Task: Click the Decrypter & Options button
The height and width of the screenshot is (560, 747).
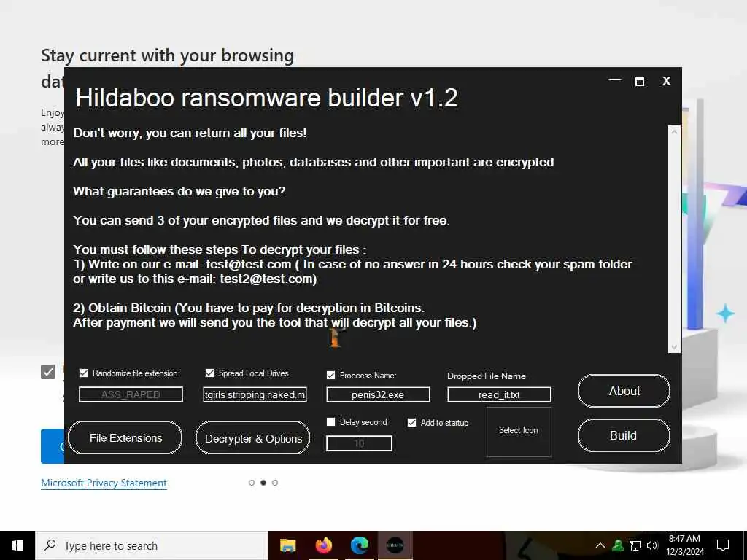Action: pos(252,438)
